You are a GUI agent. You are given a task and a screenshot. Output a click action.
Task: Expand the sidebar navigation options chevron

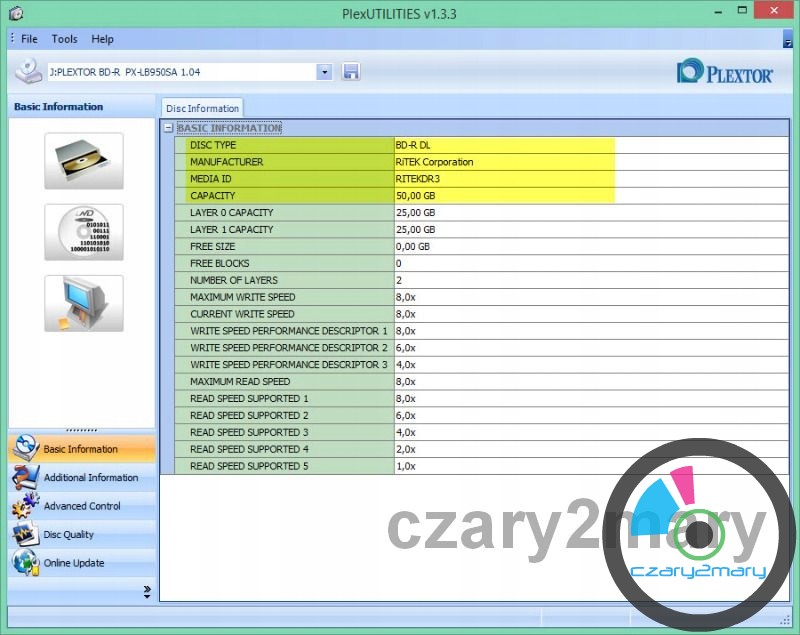[147, 591]
